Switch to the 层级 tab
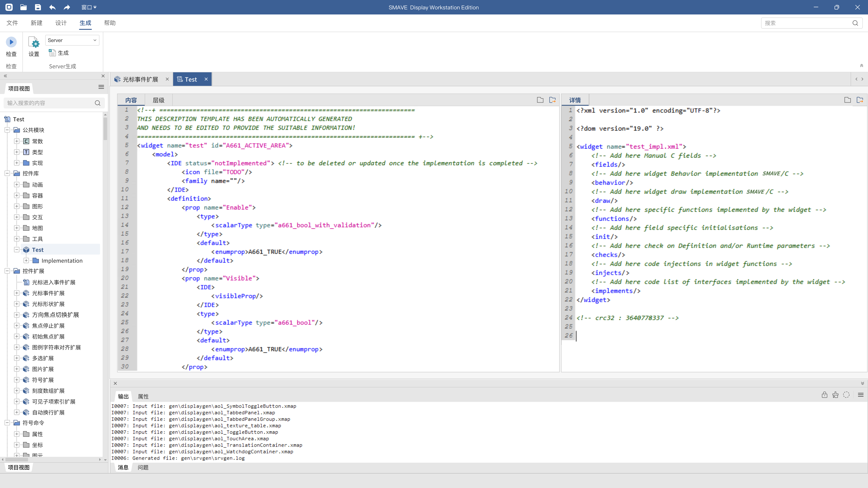868x488 pixels. pos(159,100)
